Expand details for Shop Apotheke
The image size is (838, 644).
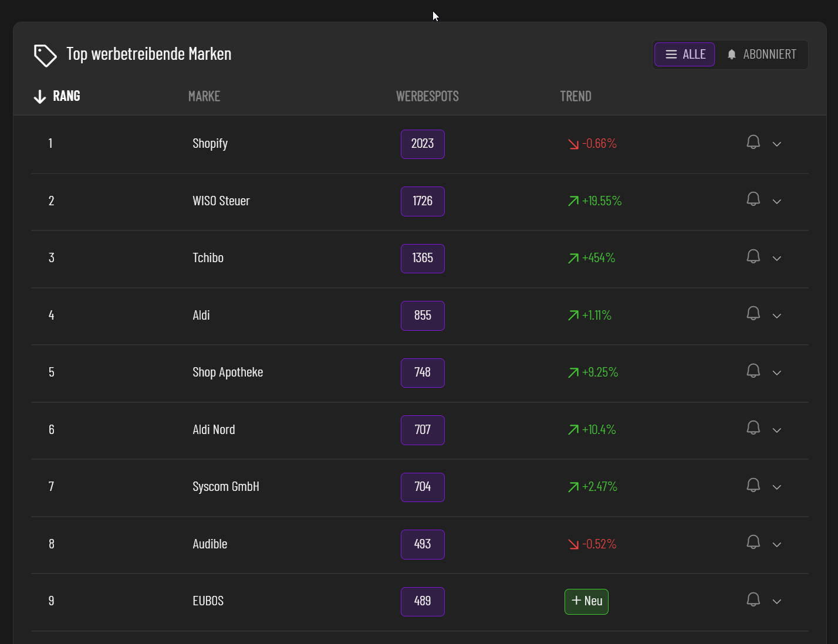coord(777,373)
